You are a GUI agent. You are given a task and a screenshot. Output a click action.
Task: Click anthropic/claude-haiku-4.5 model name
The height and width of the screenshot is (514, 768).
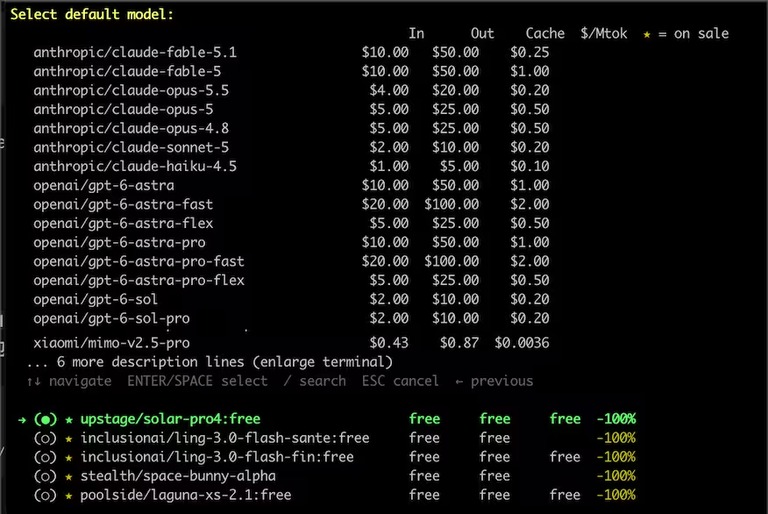click(x=135, y=167)
